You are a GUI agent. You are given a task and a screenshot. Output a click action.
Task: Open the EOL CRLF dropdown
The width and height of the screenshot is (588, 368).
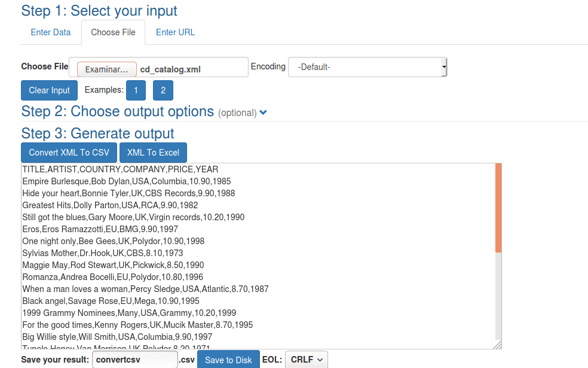(307, 360)
